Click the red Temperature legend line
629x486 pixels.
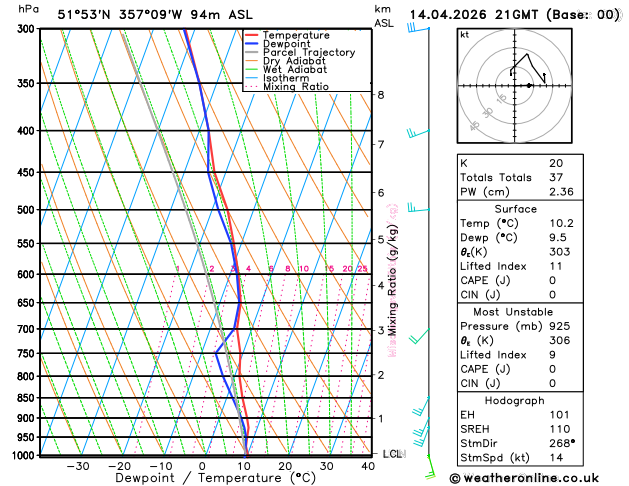[x=252, y=35]
